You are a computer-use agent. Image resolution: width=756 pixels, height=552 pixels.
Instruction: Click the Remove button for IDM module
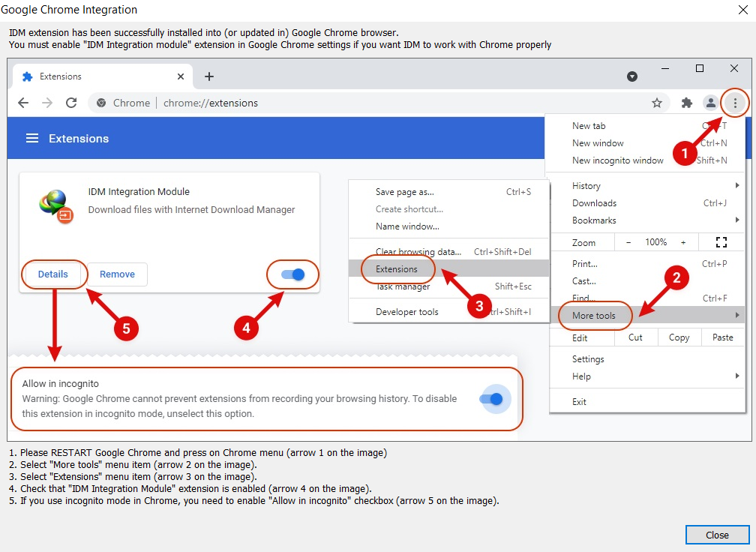pos(117,274)
